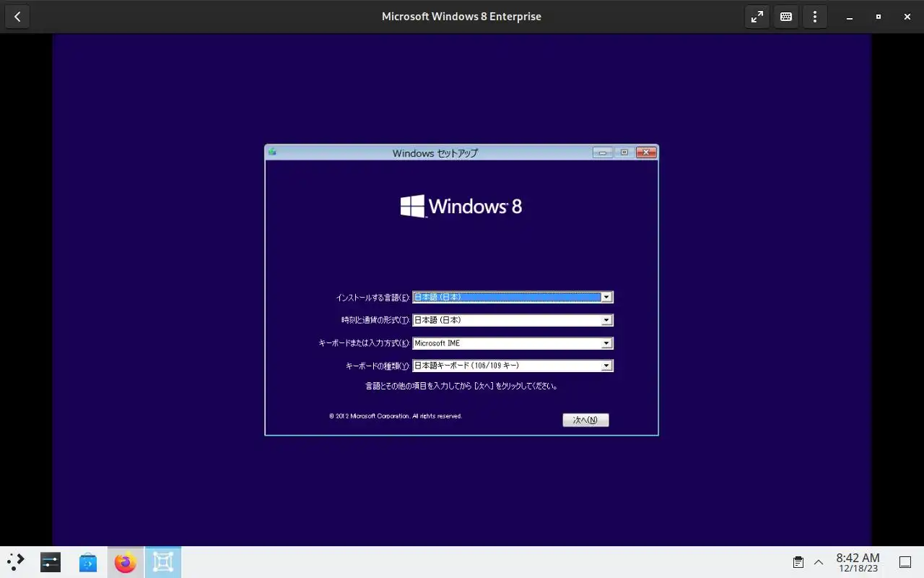This screenshot has width=924, height=578.
Task: Expand the Microsoft IME input method dropdown
Action: (x=606, y=343)
